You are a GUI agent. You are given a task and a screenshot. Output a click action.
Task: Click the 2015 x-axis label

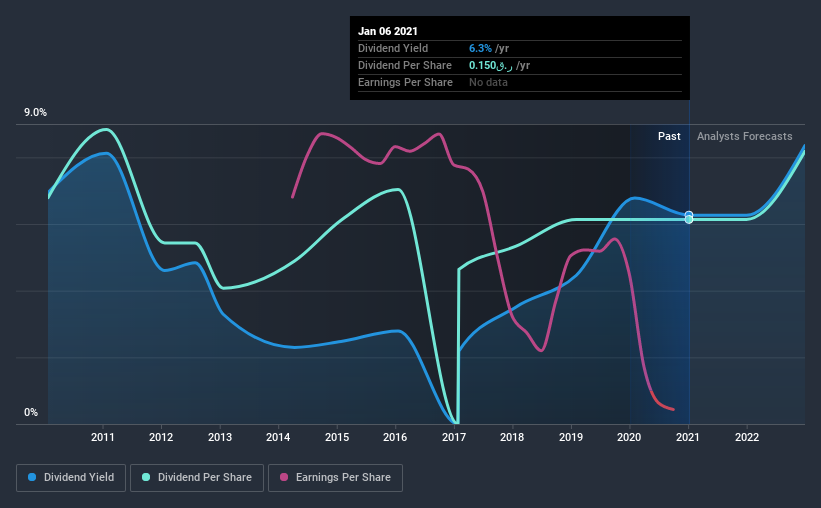pos(337,437)
